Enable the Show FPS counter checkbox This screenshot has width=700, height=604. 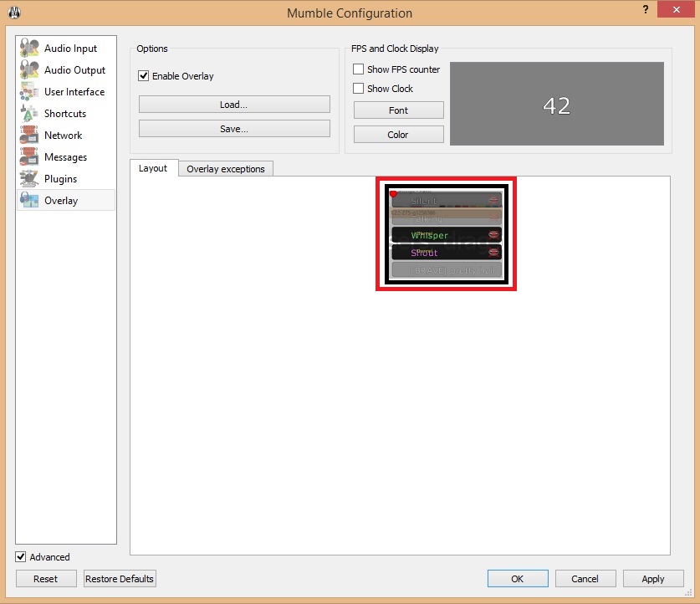tap(358, 69)
